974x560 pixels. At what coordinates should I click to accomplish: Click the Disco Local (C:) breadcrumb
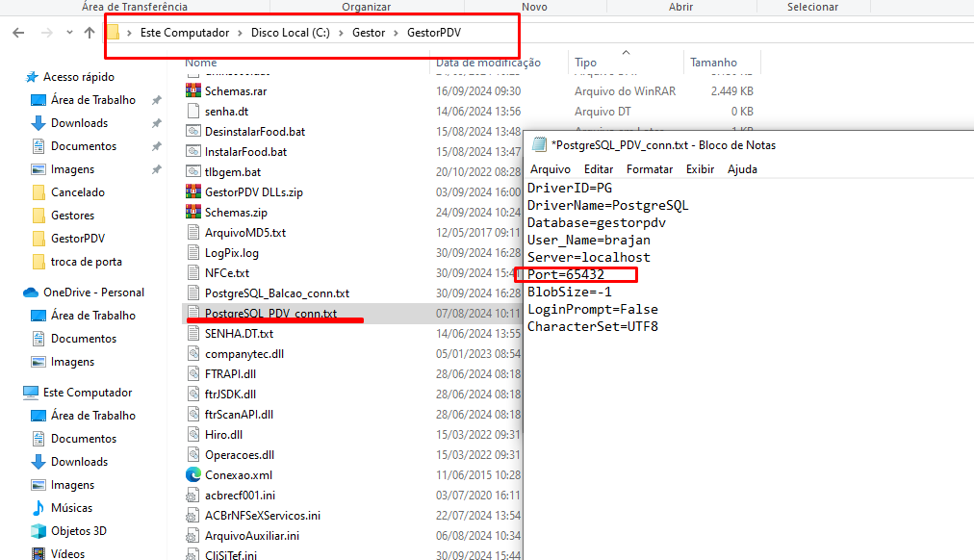290,33
